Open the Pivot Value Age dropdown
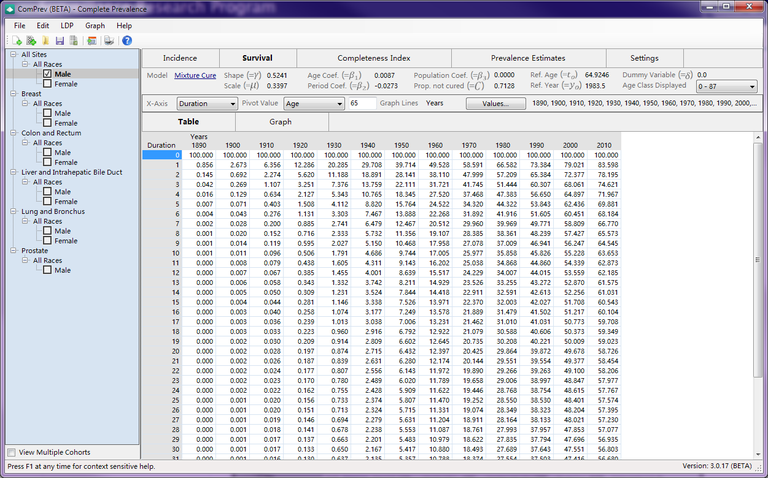768x478 pixels. pyautogui.click(x=313, y=103)
